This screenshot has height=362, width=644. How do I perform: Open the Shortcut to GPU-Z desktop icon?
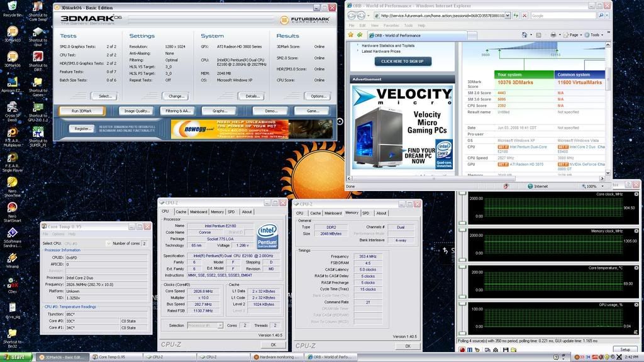(38, 111)
